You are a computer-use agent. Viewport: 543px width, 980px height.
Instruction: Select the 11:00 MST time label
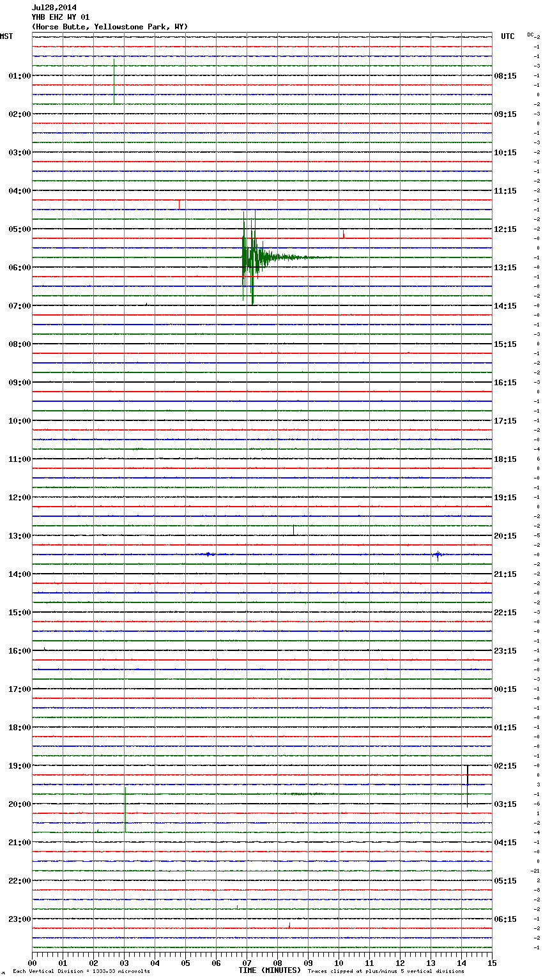(x=20, y=459)
